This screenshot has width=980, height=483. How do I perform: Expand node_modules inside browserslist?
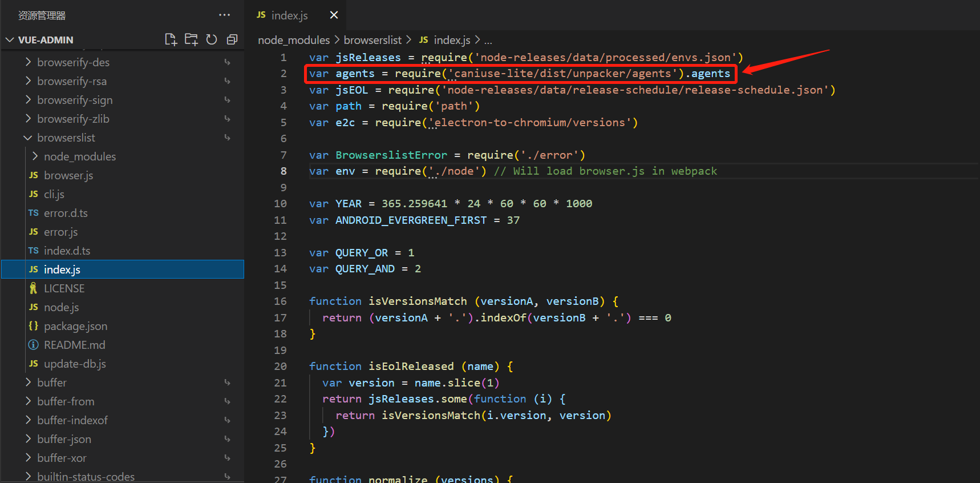point(123,156)
